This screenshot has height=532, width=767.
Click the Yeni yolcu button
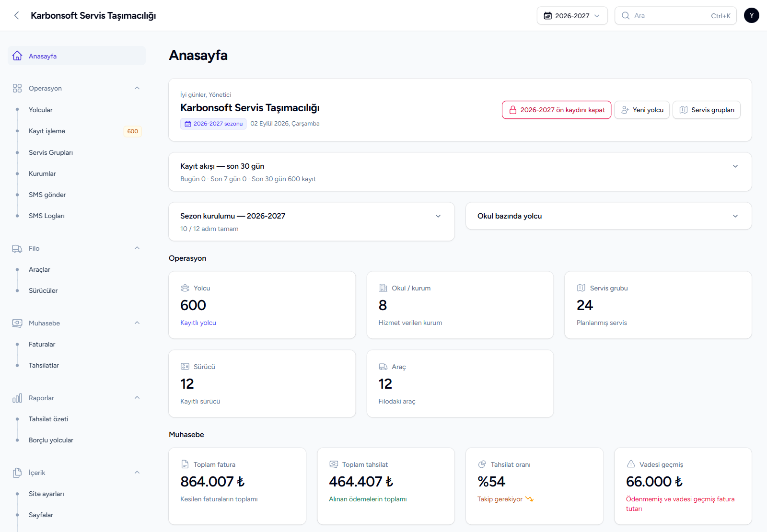pyautogui.click(x=642, y=110)
